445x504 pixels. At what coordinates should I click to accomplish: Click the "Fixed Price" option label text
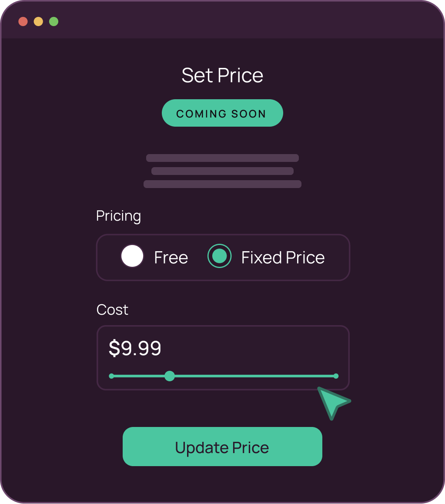point(283,258)
